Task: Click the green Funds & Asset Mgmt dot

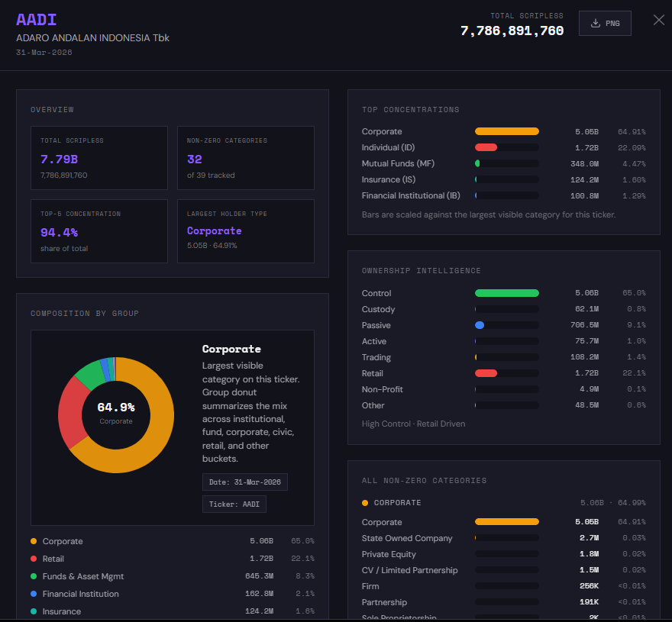Action: coord(34,576)
